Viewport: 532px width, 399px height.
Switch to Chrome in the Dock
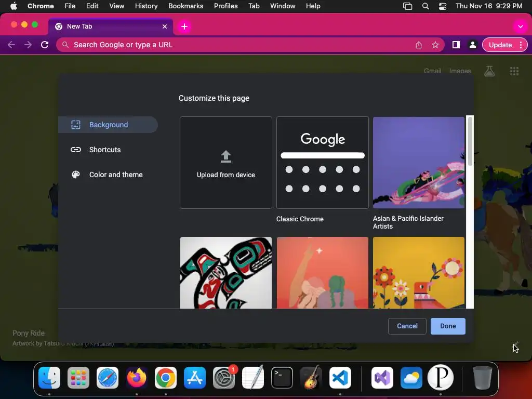pyautogui.click(x=166, y=378)
